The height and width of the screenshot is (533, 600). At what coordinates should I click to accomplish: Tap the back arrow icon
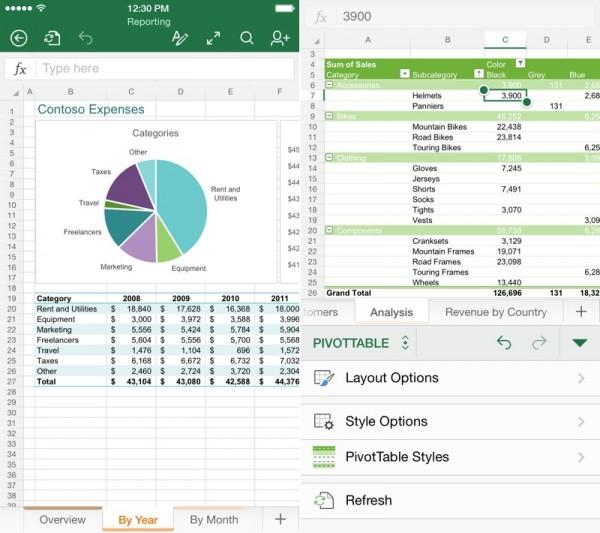coord(18,38)
